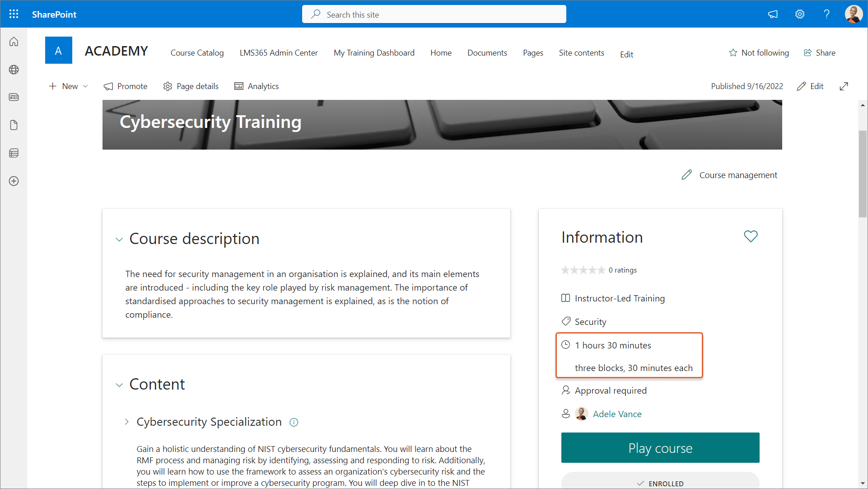The width and height of the screenshot is (868, 489).
Task: Click the settings gear icon
Action: coord(800,14)
